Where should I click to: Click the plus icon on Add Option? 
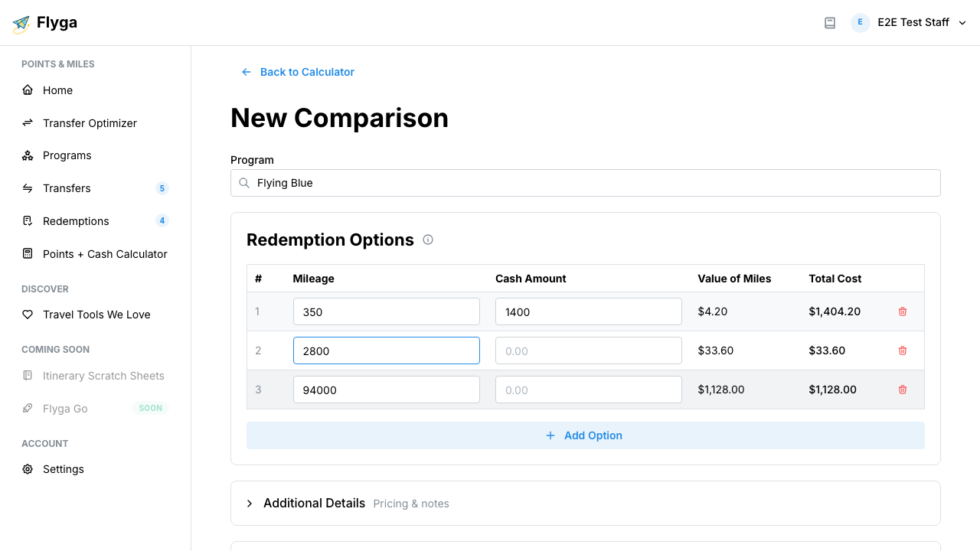550,435
